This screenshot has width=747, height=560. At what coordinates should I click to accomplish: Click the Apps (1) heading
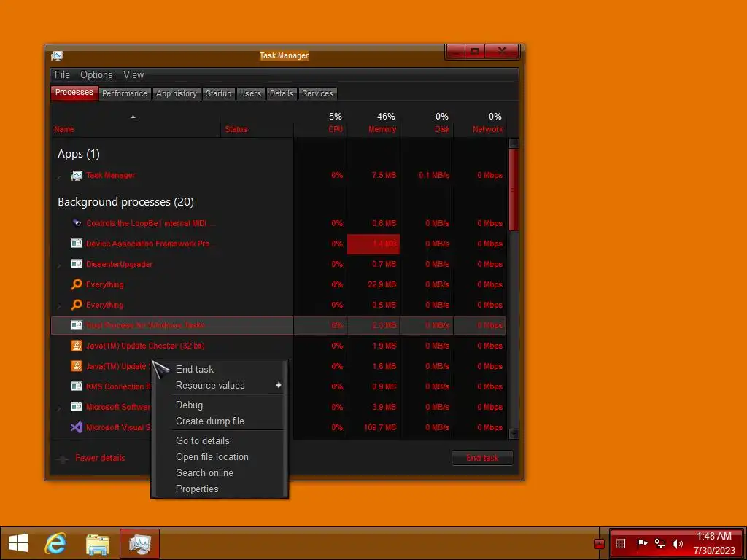coord(79,154)
